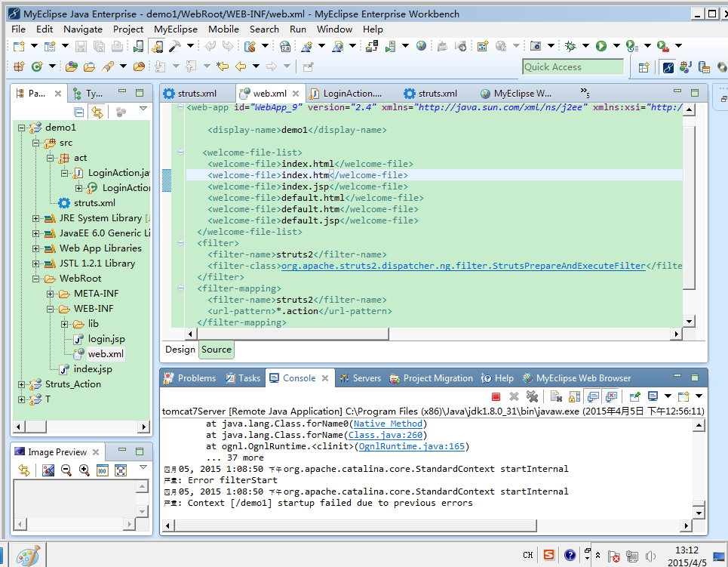Close the web.xml editor tab
Screen dimensions: 728x567
click(295, 94)
